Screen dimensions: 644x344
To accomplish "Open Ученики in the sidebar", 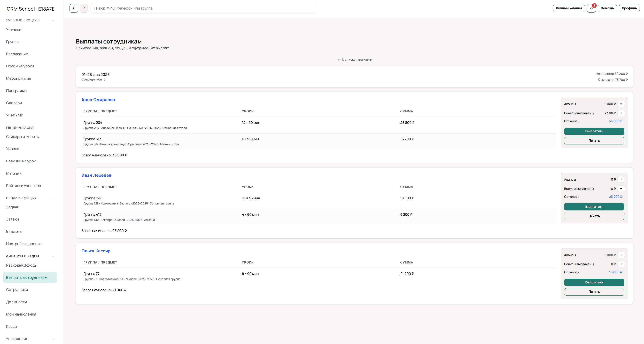I will 14,29.
